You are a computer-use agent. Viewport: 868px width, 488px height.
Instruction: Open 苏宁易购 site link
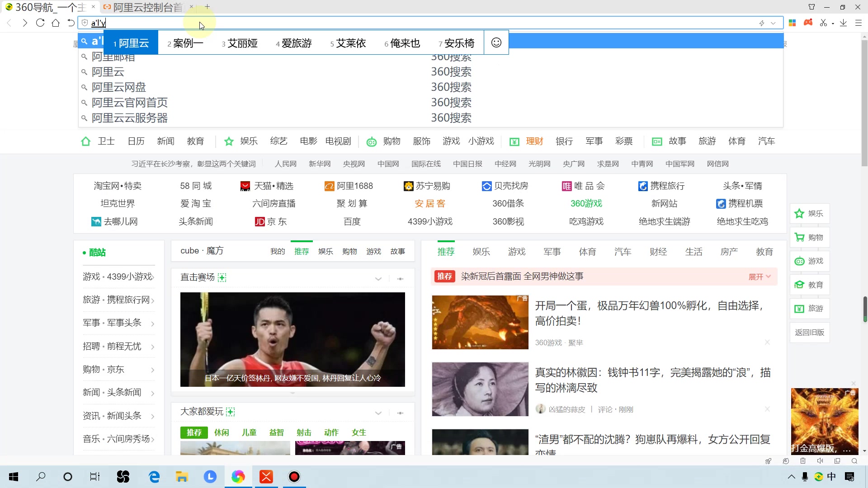[x=427, y=186]
